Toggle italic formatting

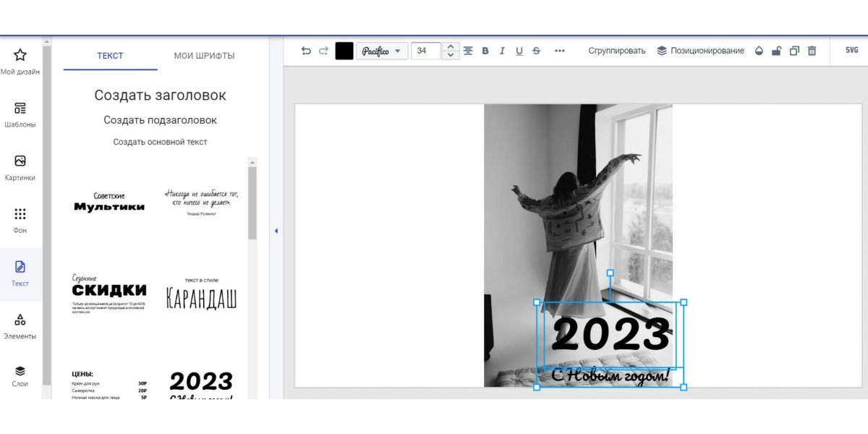502,51
